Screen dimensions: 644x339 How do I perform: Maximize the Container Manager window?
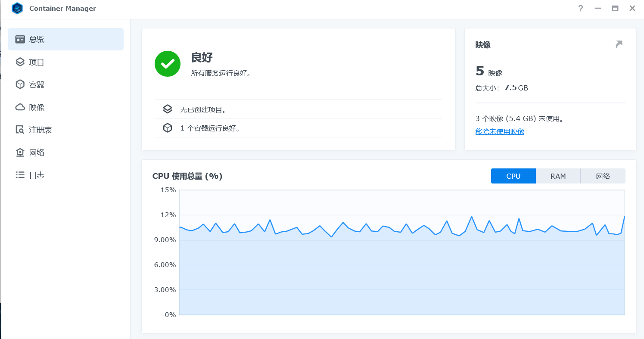615,8
